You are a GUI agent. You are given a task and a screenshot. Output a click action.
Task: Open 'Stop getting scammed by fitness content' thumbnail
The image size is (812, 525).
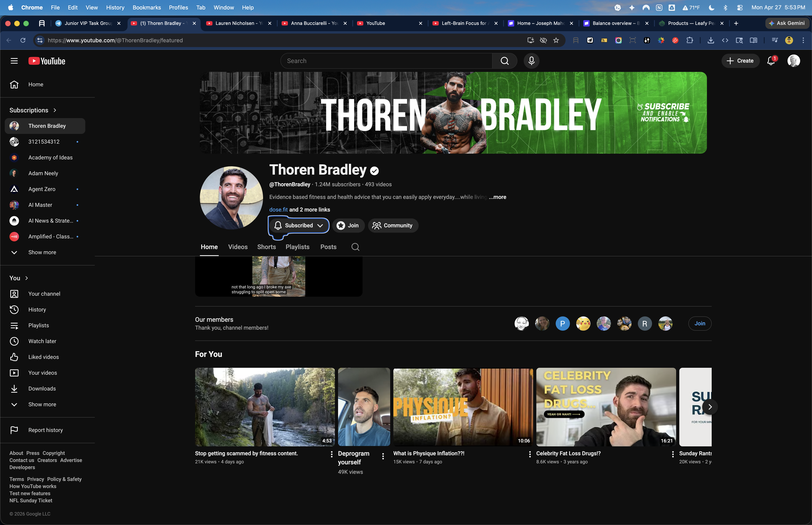pyautogui.click(x=265, y=407)
